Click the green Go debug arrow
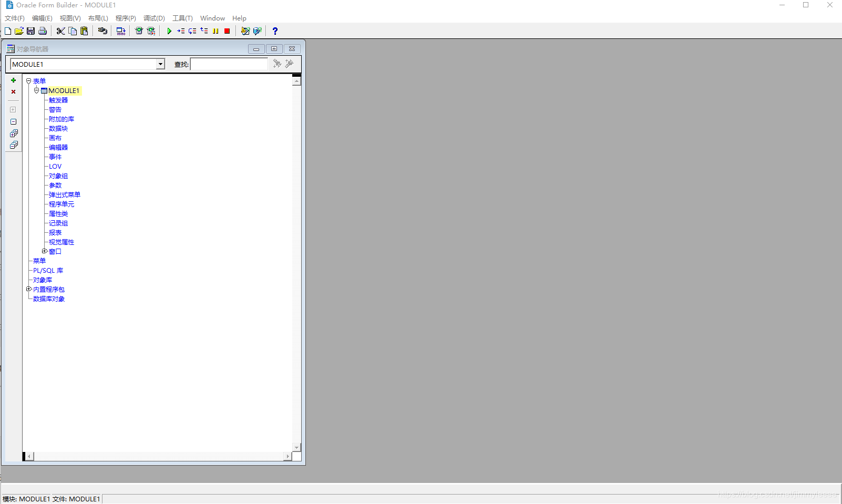The height and width of the screenshot is (504, 842). (169, 31)
